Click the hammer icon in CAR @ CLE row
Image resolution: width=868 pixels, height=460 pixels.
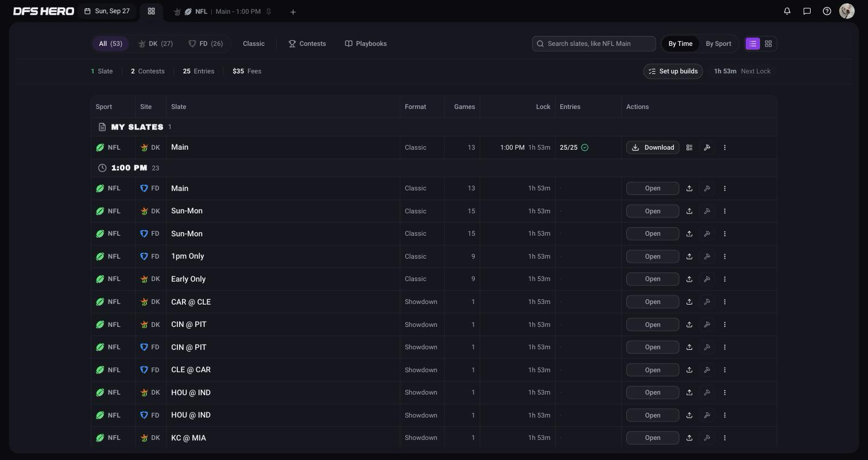pos(707,302)
